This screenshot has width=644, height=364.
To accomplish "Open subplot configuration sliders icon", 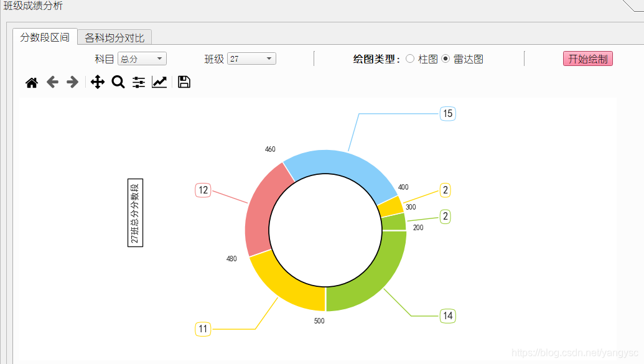I will (x=139, y=82).
